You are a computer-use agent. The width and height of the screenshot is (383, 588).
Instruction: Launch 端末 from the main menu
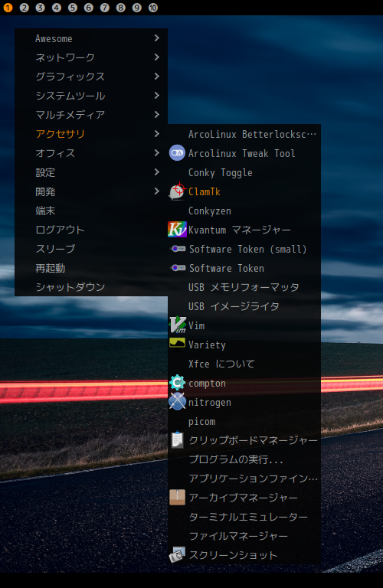click(x=91, y=211)
